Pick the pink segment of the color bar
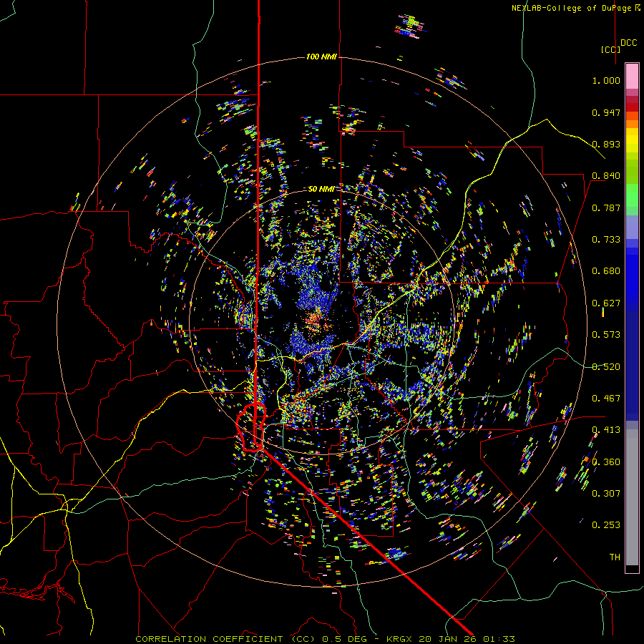This screenshot has width=644, height=644. click(x=632, y=76)
